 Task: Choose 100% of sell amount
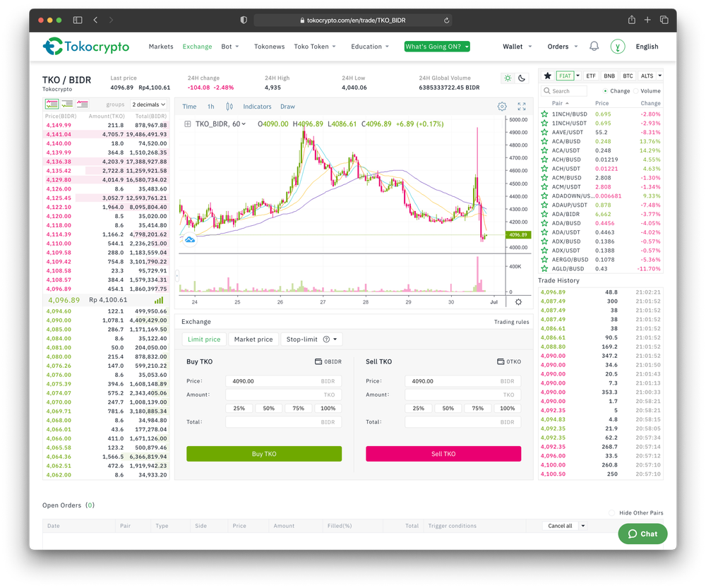[x=508, y=409]
